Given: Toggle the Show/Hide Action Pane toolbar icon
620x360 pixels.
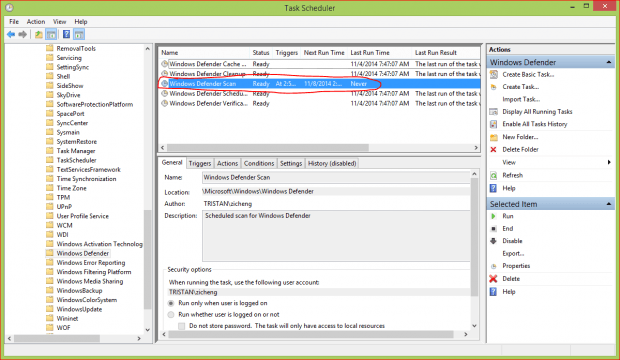Looking at the screenshot, I should (x=79, y=34).
